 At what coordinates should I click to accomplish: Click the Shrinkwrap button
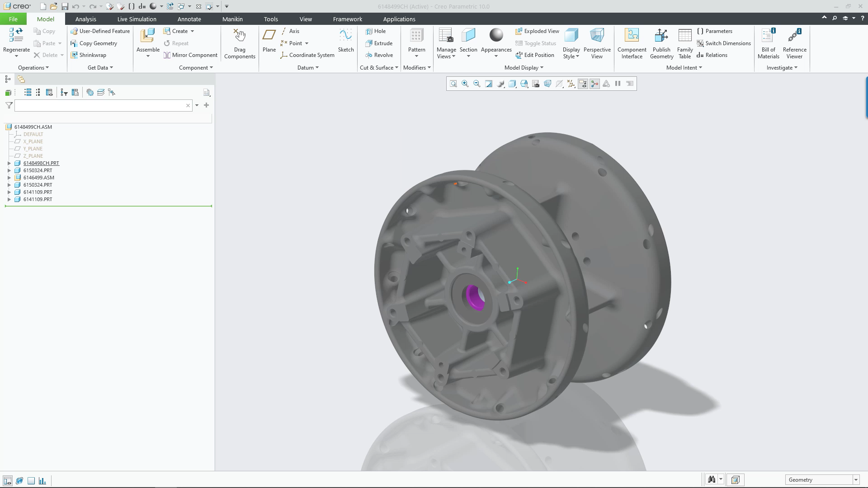point(88,55)
